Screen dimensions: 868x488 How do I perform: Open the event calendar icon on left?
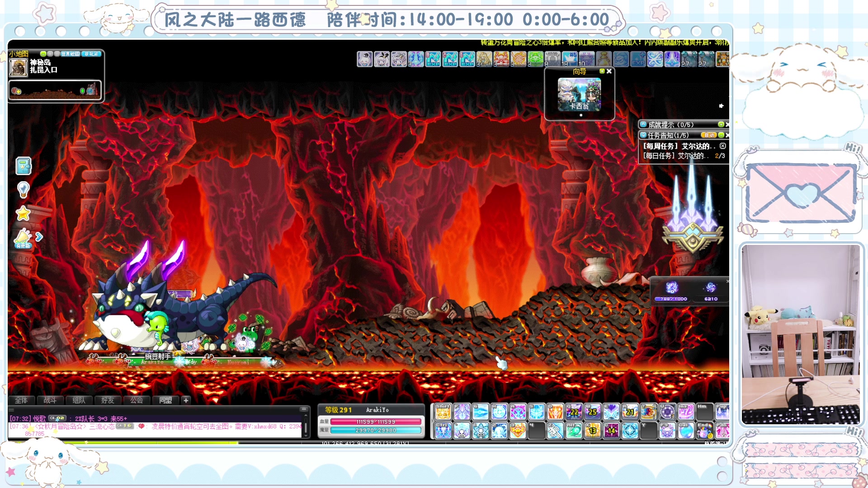(x=24, y=166)
